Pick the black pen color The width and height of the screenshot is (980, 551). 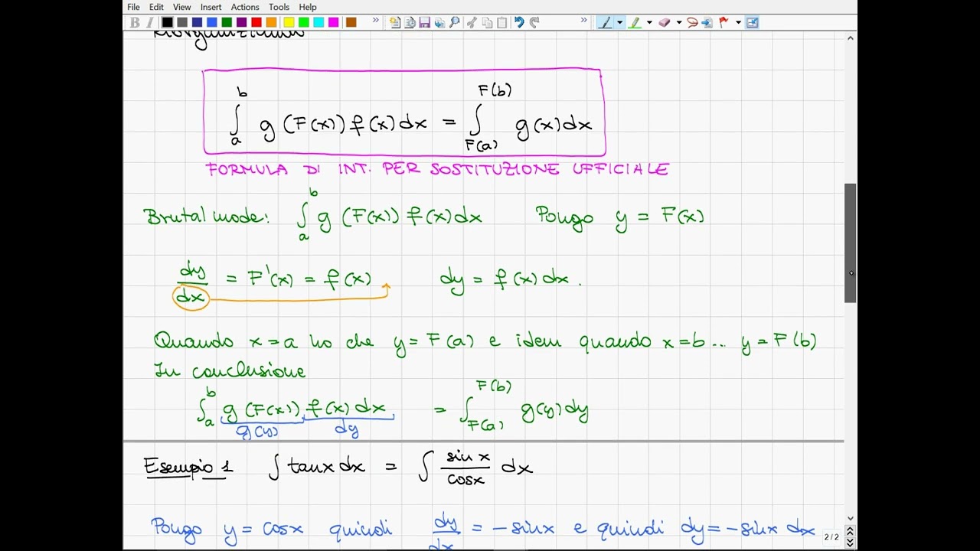pos(167,22)
